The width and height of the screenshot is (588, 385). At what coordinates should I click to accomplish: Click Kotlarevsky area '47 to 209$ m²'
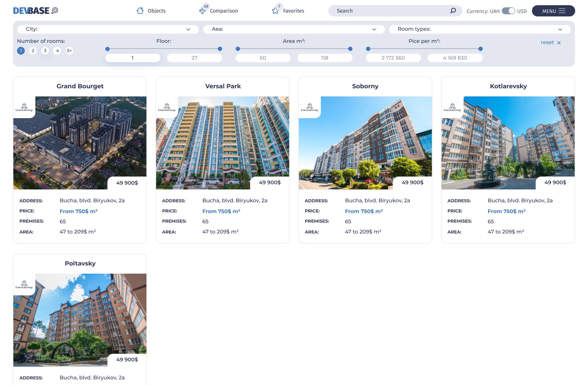(506, 232)
